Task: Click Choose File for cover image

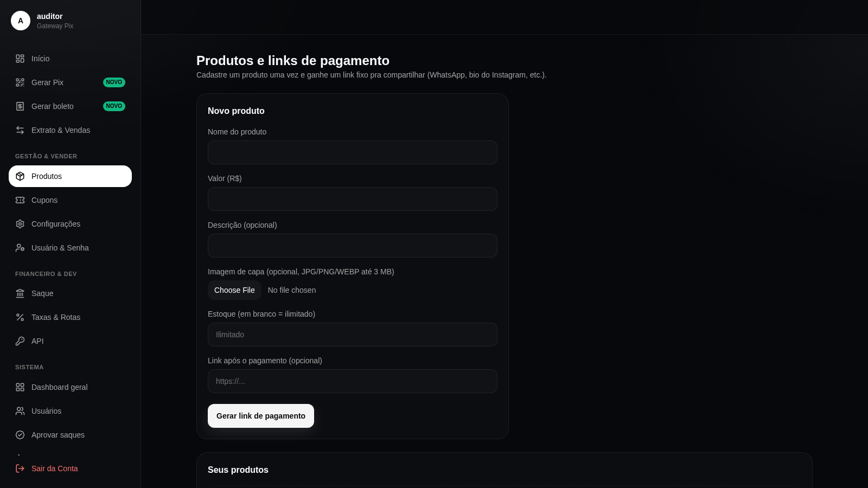Action: 234,290
